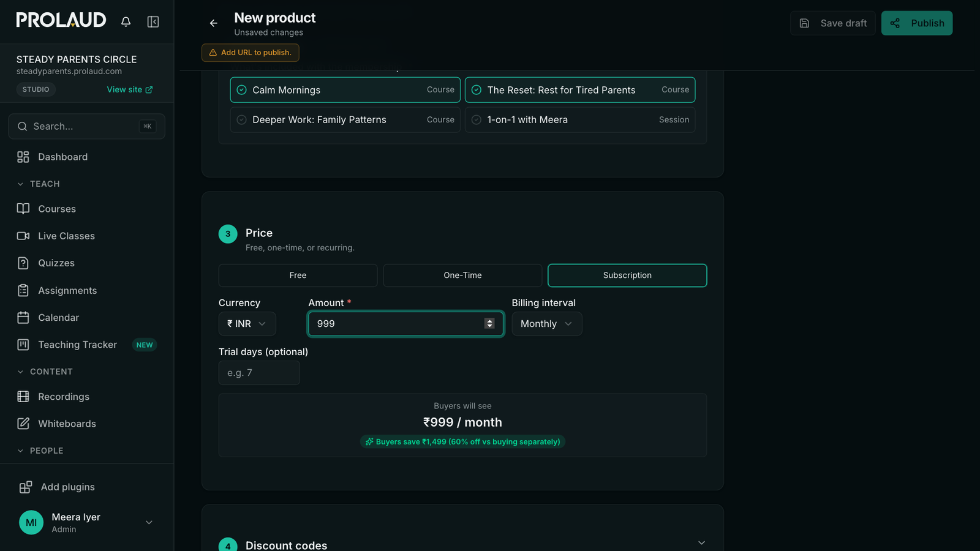Collapse the CONTENT sidebar group

[x=20, y=372]
